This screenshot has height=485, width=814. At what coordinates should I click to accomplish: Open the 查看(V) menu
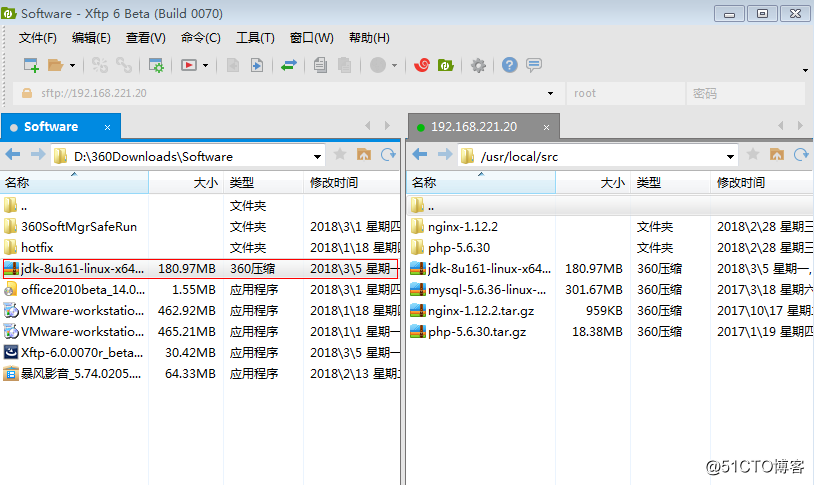coord(145,38)
